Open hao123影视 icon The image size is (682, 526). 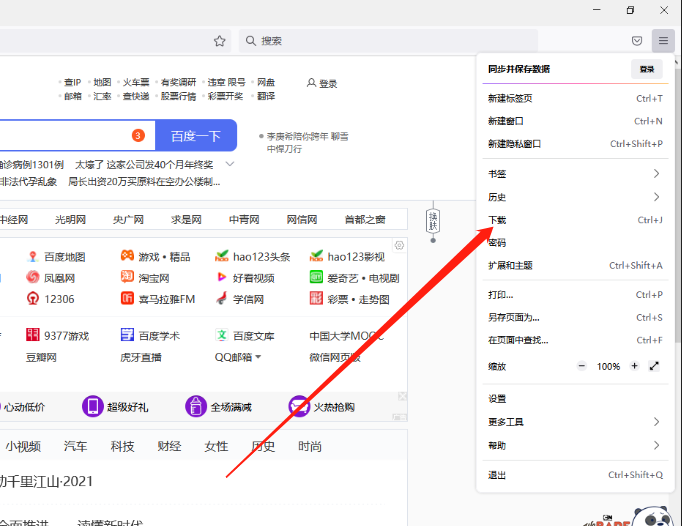(x=316, y=256)
